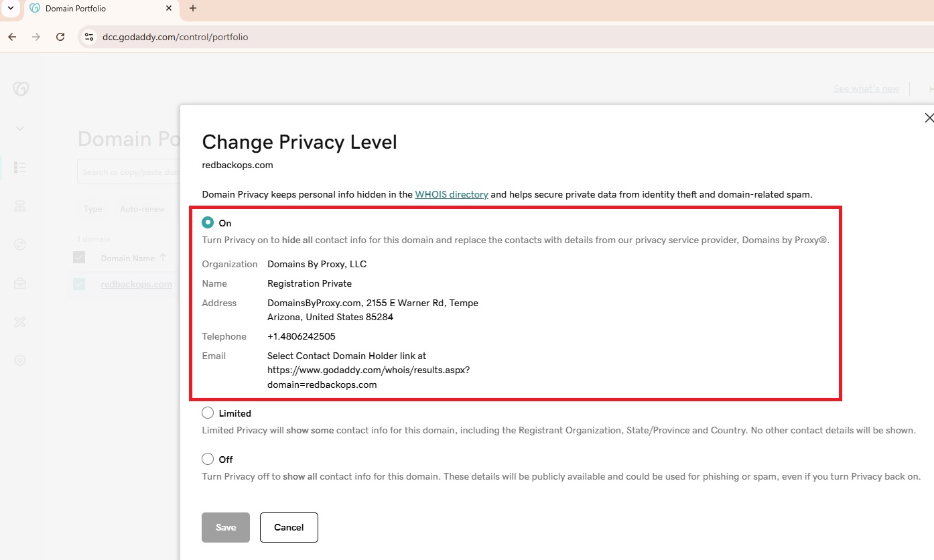Toggle the select-all domains checkbox
934x560 pixels.
[79, 258]
